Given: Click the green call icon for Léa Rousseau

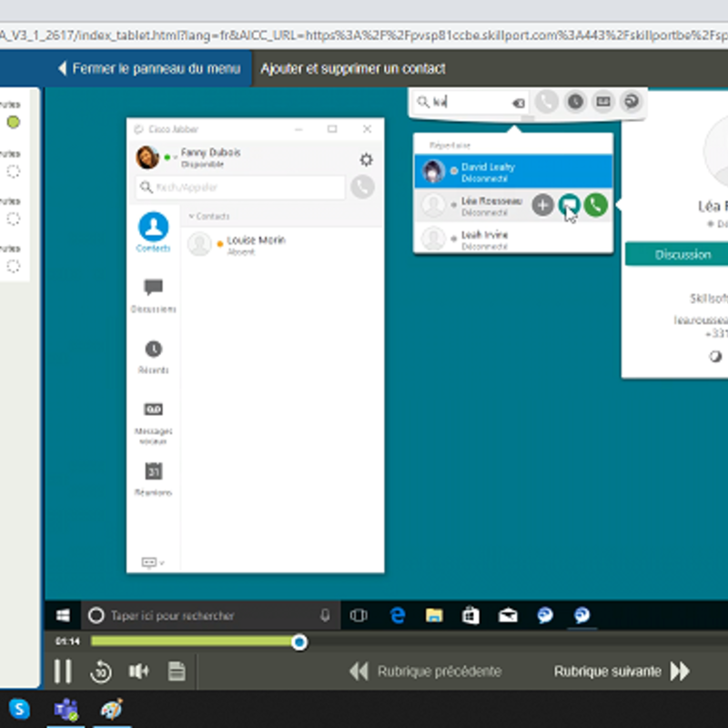Looking at the screenshot, I should 596,206.
